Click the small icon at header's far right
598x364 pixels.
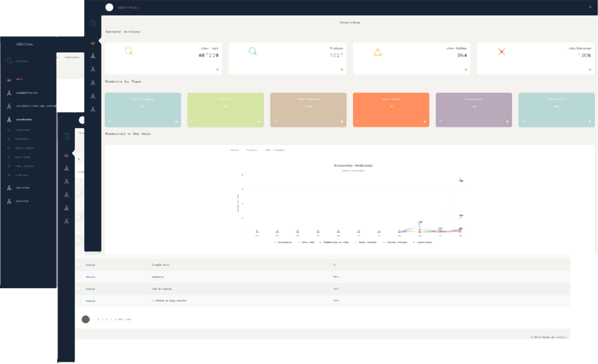tap(590, 7)
